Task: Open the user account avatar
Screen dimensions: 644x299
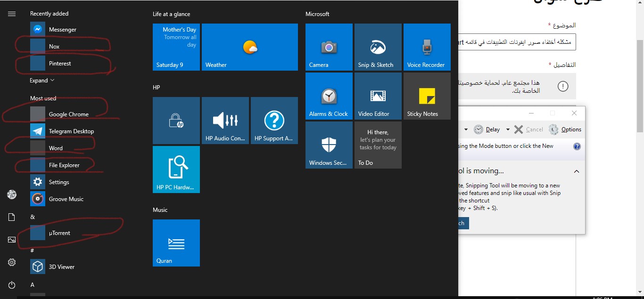Action: point(12,194)
